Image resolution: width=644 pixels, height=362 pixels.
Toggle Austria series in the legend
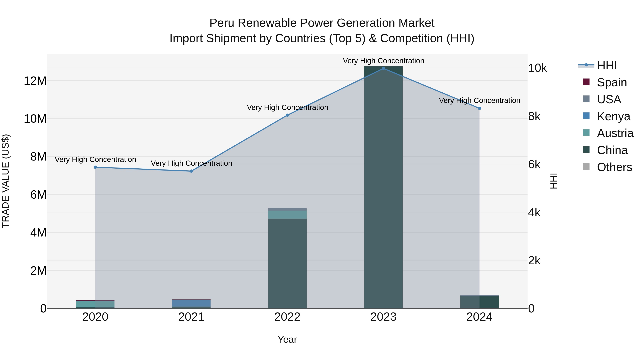coord(608,133)
